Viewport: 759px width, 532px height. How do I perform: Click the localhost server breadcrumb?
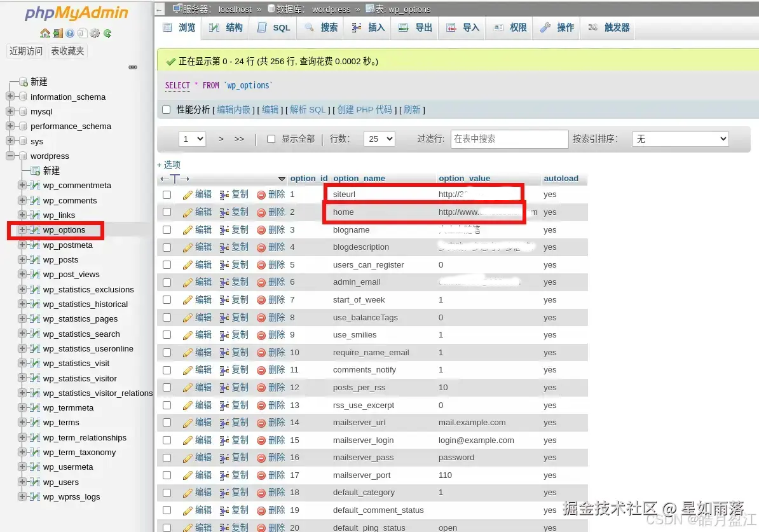[235, 9]
